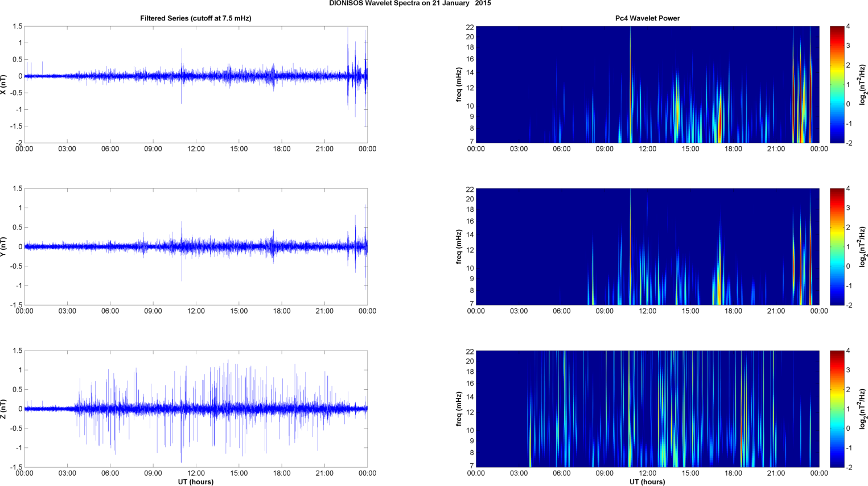The height and width of the screenshot is (486, 868).
Task: Click the 22 frequency tick of top spectrogram
Action: (x=470, y=27)
